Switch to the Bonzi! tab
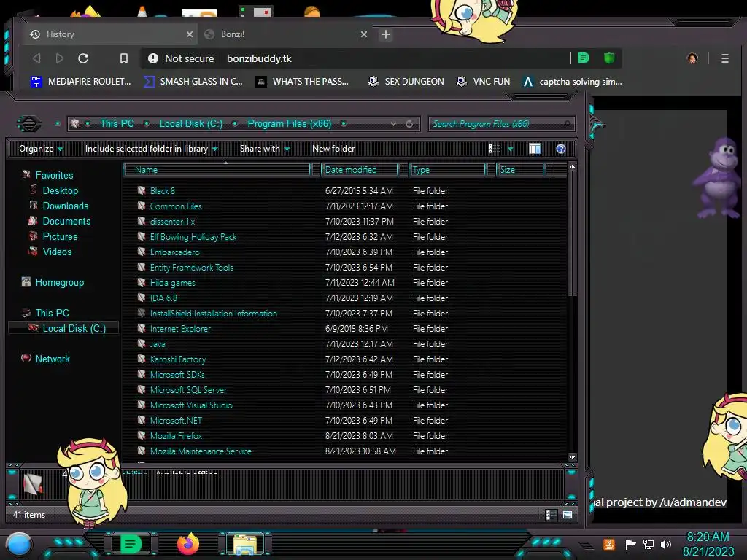 coord(286,34)
